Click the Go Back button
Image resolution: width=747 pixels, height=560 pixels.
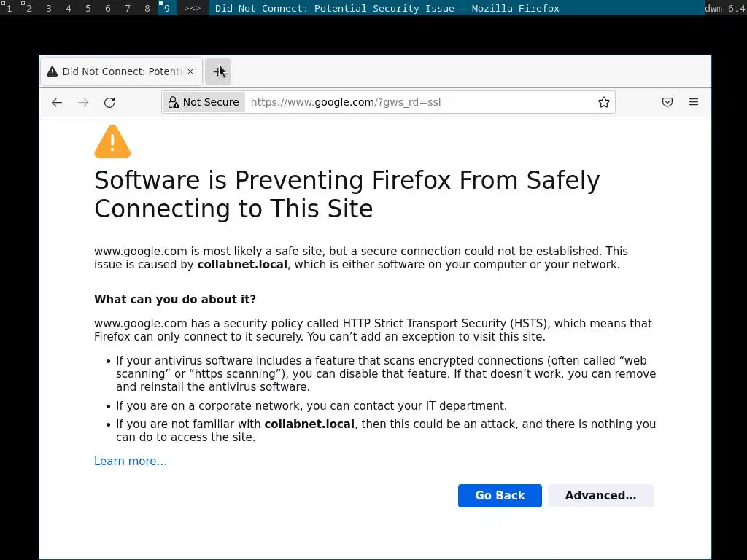(500, 496)
